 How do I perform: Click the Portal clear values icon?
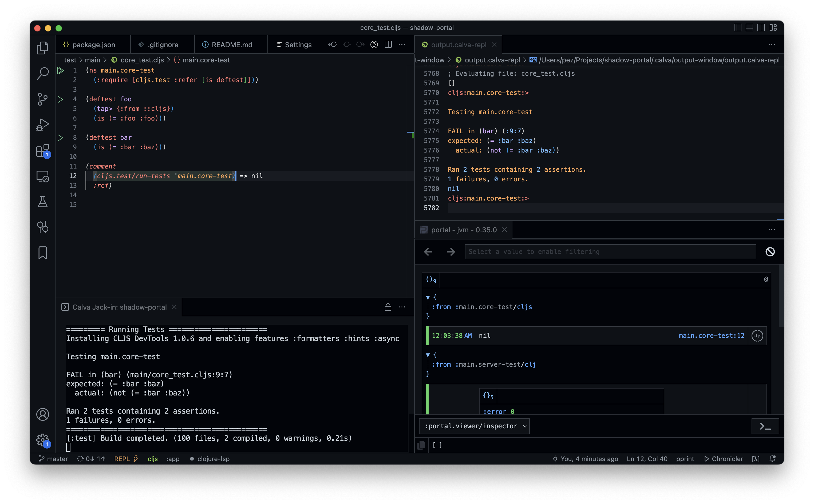coord(770,252)
